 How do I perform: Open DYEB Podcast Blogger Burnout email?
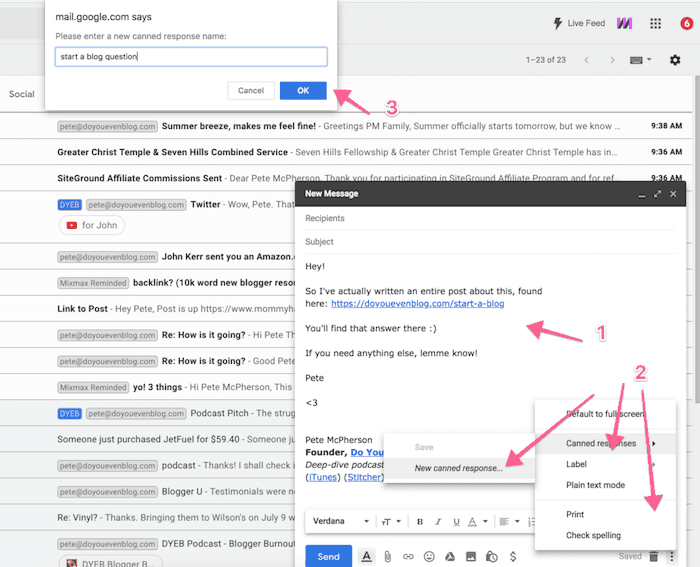pos(147,544)
